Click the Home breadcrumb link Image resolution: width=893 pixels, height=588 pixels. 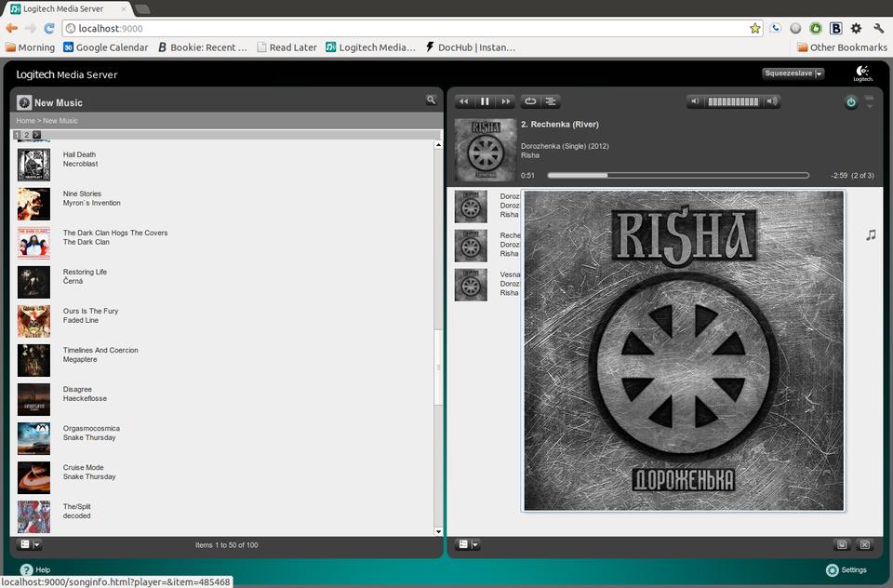point(25,121)
